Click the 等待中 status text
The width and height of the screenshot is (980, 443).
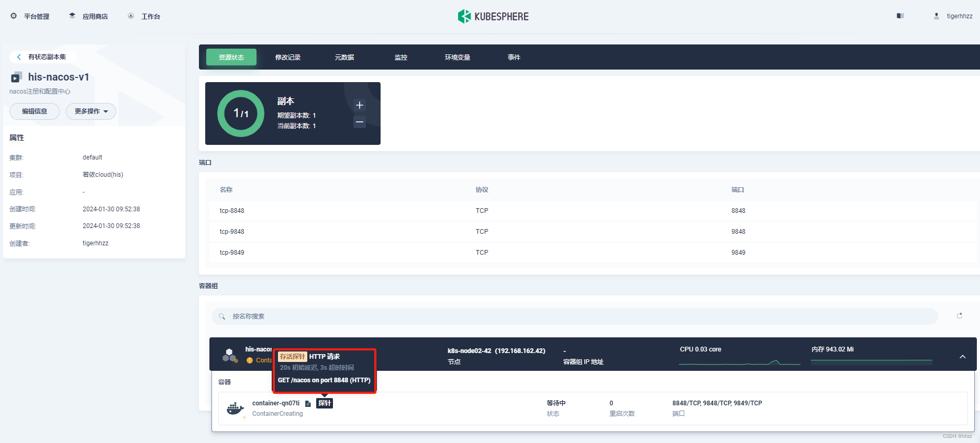[556, 403]
